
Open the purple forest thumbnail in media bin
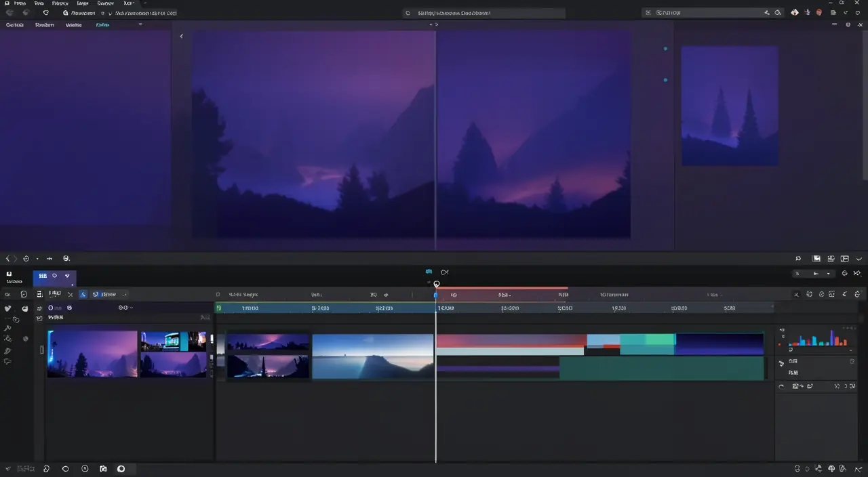click(x=92, y=354)
